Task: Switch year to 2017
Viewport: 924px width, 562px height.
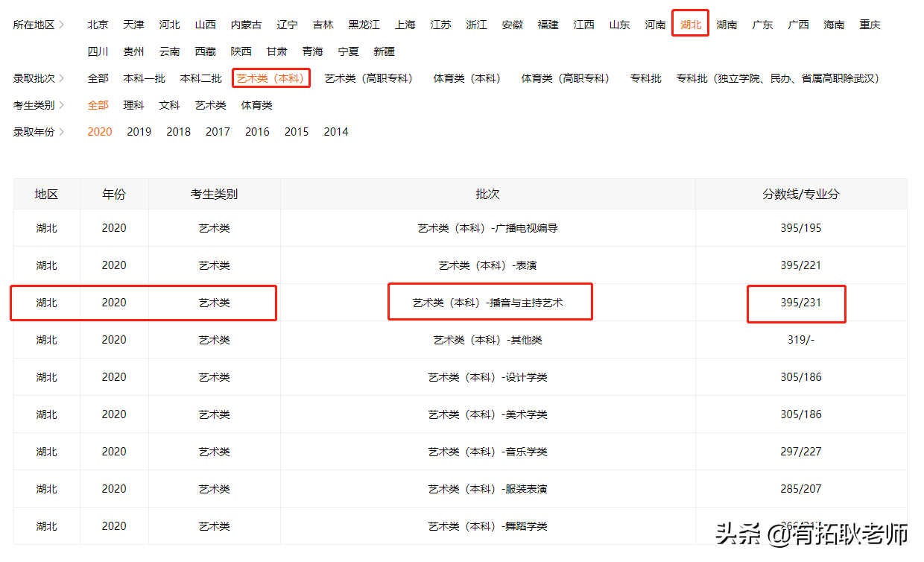Action: pos(218,131)
